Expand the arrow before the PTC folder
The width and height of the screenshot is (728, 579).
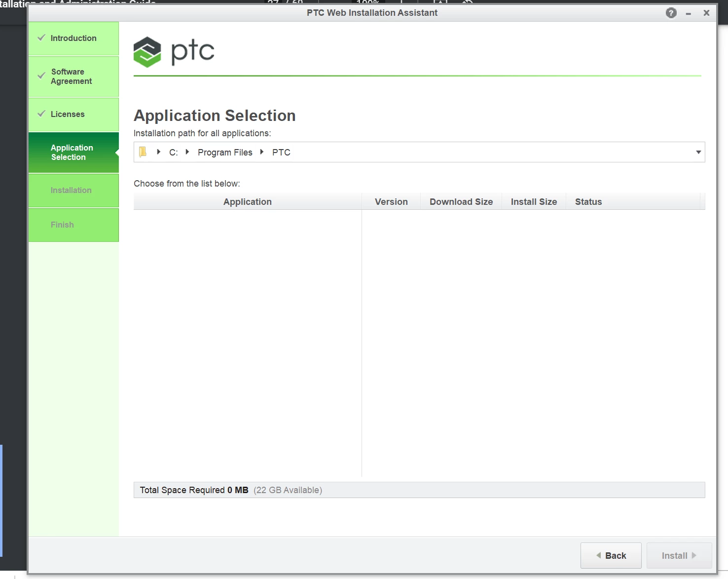[262, 152]
